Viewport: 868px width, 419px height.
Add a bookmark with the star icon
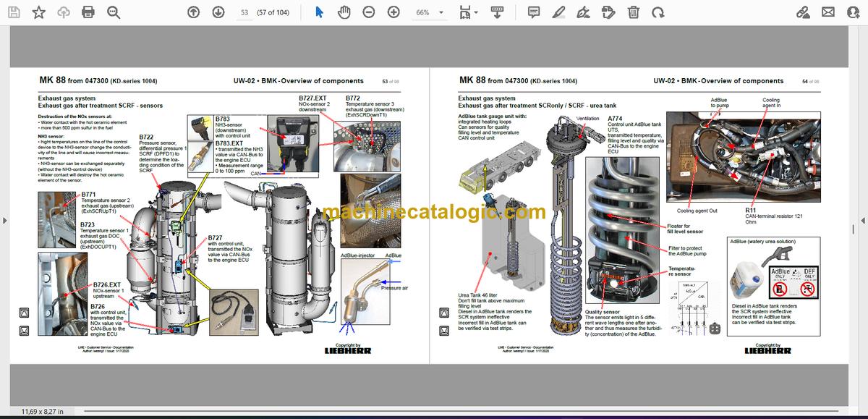[39, 12]
